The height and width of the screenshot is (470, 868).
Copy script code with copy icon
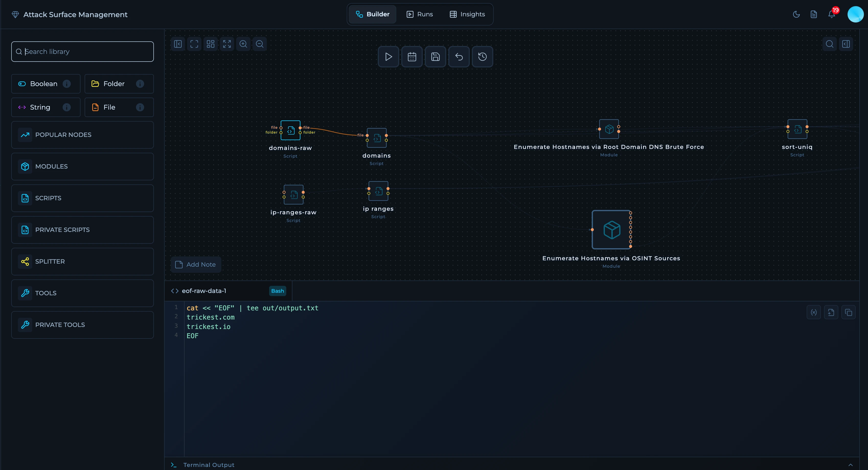[x=848, y=312]
